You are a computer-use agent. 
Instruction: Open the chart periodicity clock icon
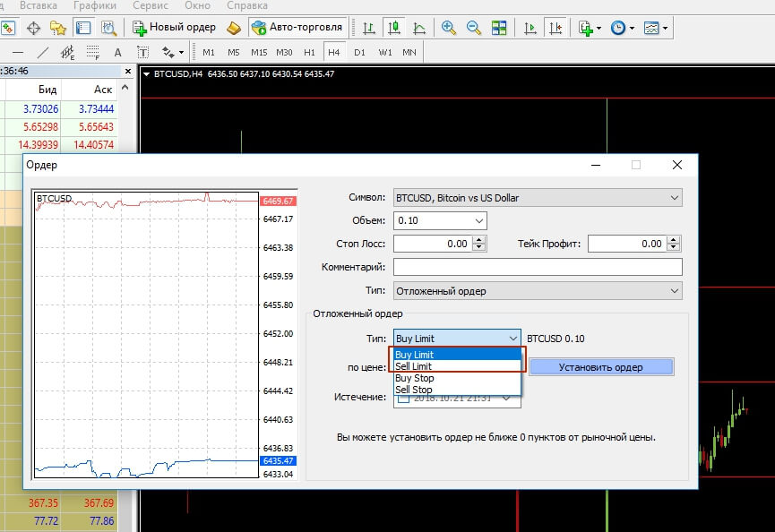pos(618,28)
